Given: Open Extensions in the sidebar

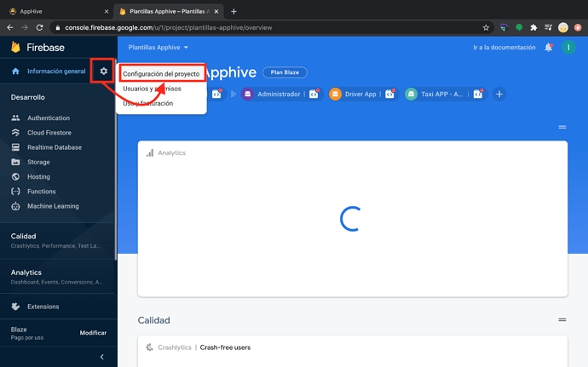Looking at the screenshot, I should [x=43, y=306].
